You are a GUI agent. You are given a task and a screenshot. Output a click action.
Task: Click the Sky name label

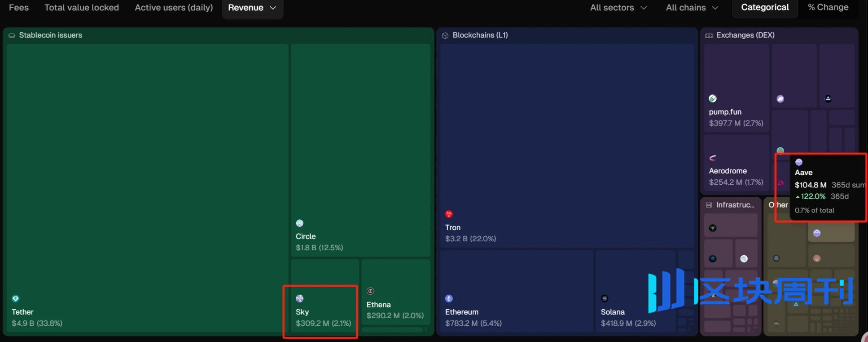tap(302, 312)
